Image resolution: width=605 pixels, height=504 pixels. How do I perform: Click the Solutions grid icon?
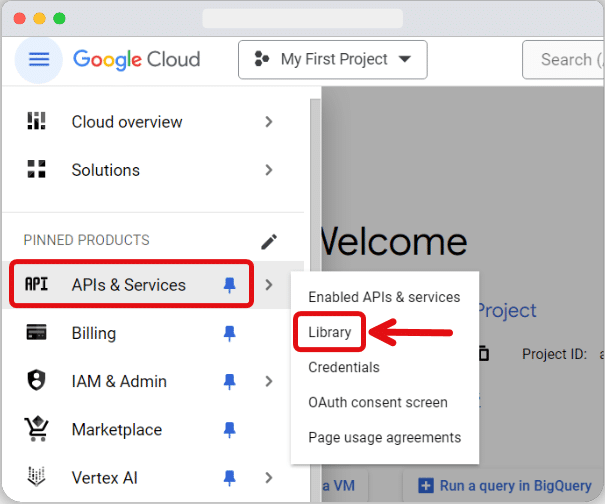(36, 169)
